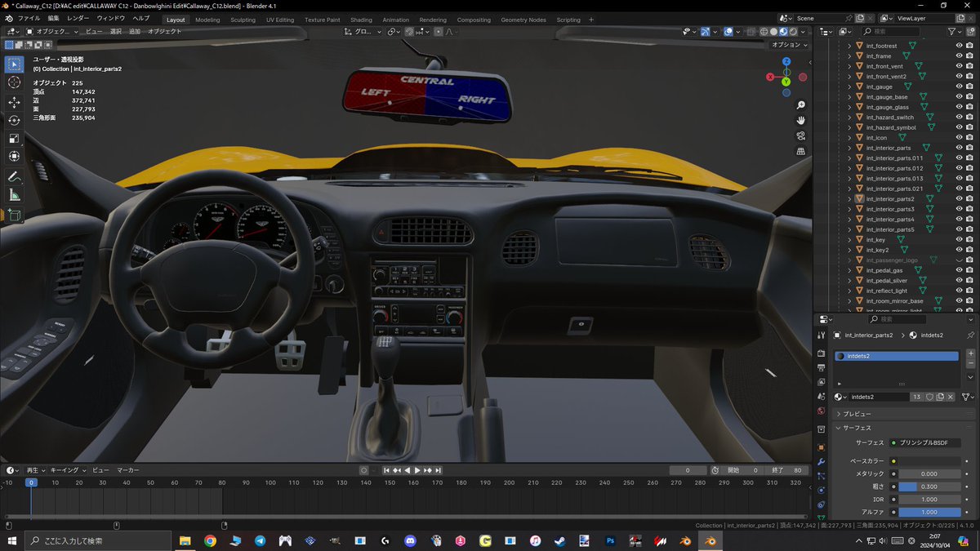Viewport: 980px width, 551px height.
Task: Unlink material intdets2 with X icon
Action: [951, 397]
